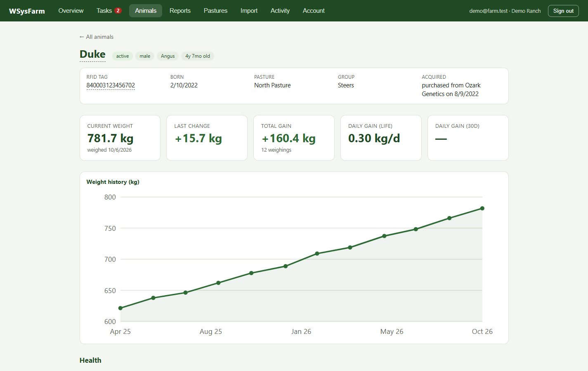Viewport: 588px width, 371px height.
Task: Click the 12 weighings text
Action: click(276, 150)
